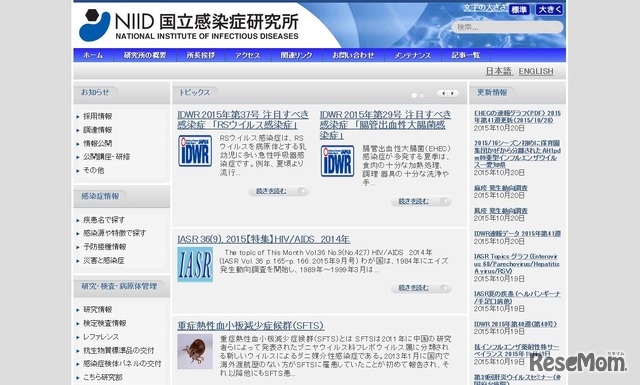Open 麻疹 発生動向調査 link
Viewport: 640px width, 385px height.
pos(500,188)
